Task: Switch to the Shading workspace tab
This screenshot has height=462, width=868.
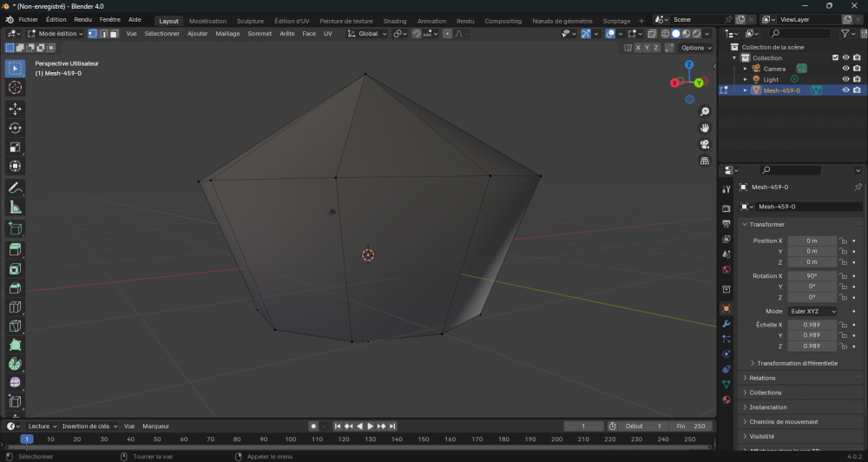Action: coord(395,21)
